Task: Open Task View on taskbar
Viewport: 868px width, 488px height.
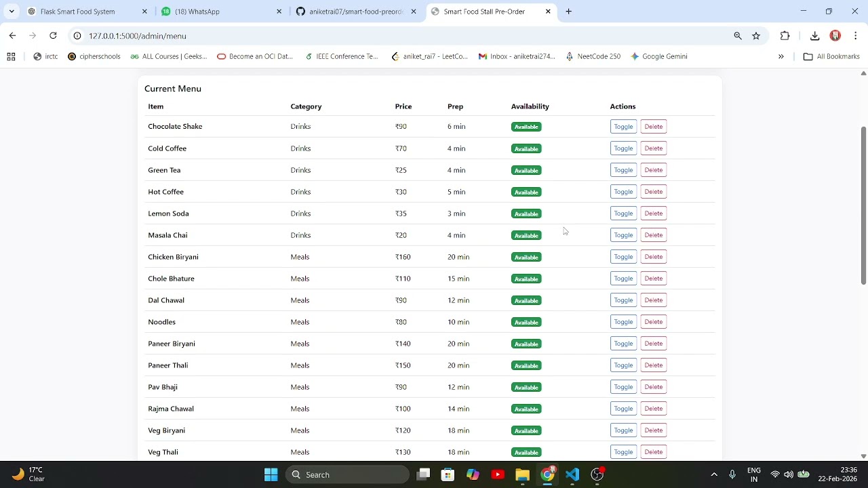Action: 423,474
